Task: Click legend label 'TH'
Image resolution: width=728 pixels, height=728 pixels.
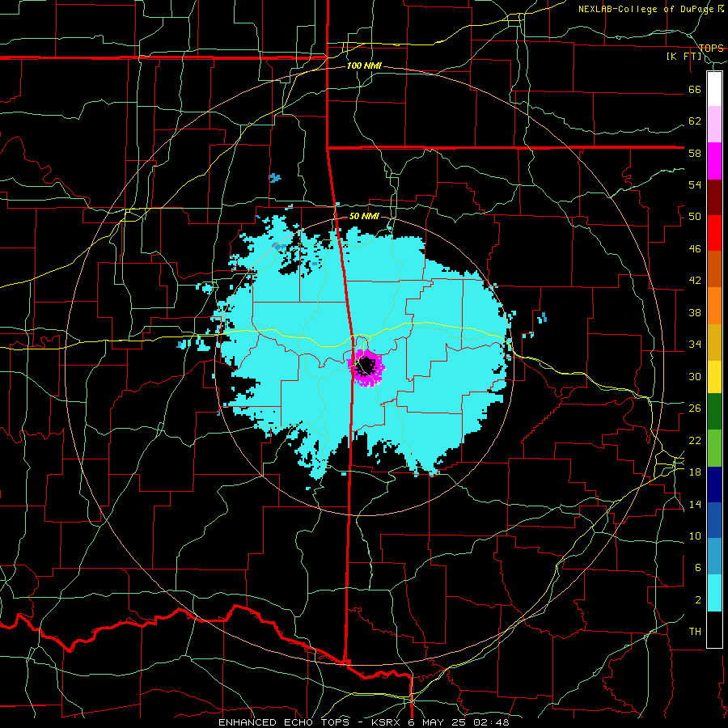Action: [695, 632]
